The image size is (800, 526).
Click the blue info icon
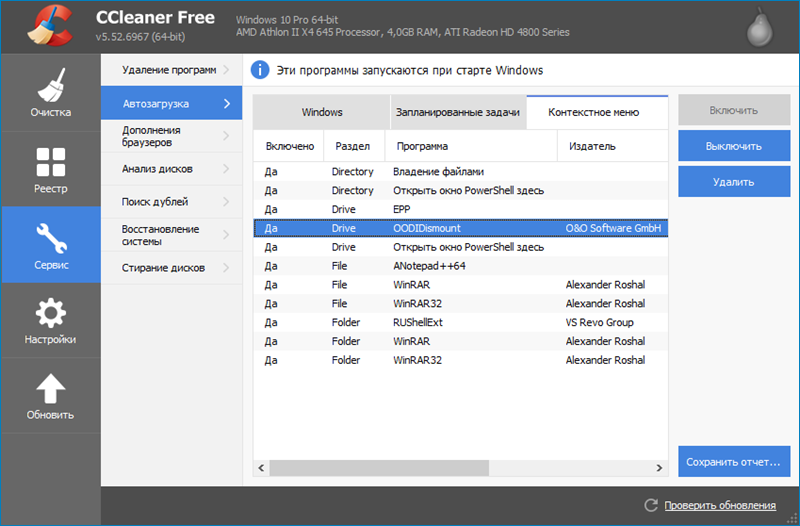tap(260, 70)
